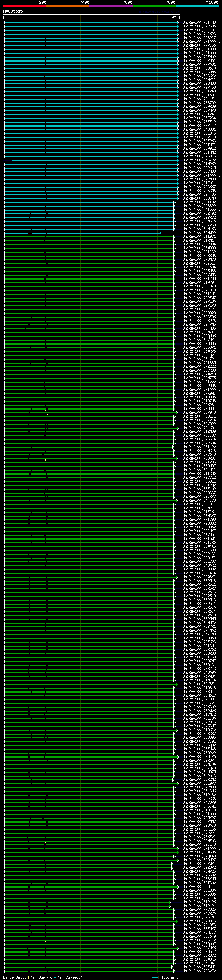Open hit UniRef100_P08927

(199, 38)
